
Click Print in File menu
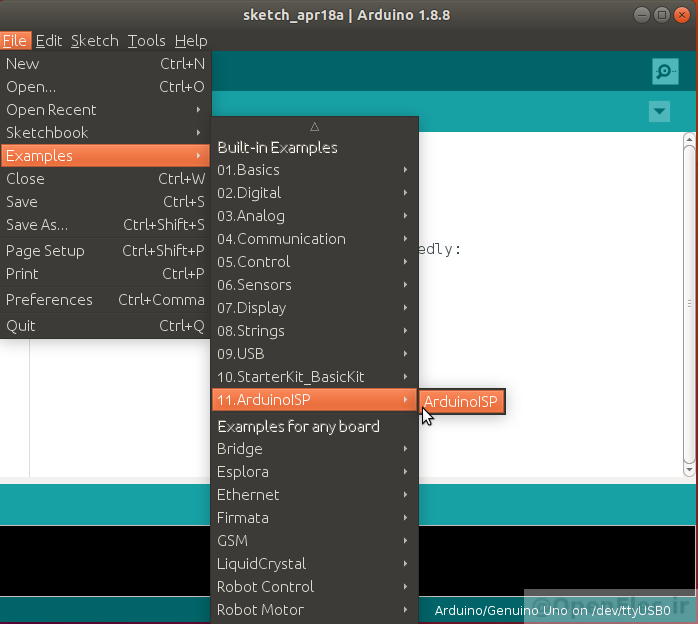tap(106, 274)
